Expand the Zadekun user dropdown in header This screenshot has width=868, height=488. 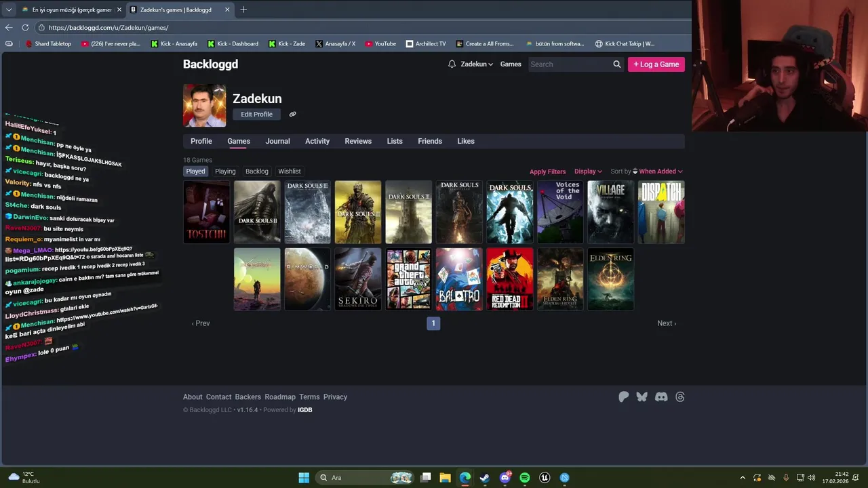(477, 64)
